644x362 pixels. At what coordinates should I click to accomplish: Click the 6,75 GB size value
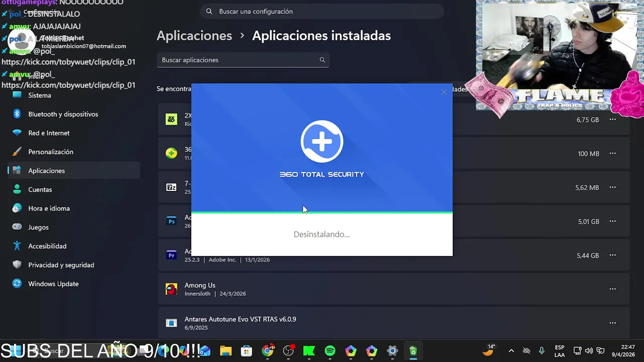[588, 120]
